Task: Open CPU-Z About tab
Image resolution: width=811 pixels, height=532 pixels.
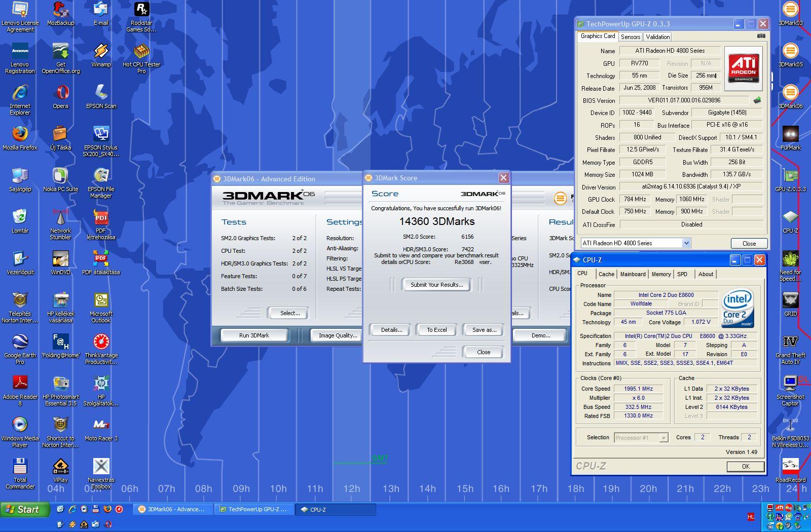Action: click(706, 274)
